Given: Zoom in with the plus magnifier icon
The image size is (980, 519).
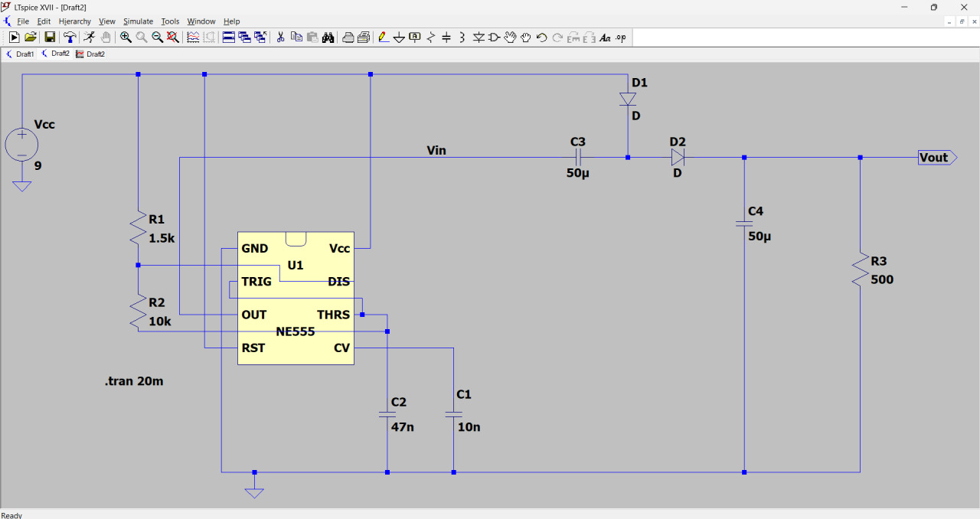Looking at the screenshot, I should pos(126,37).
